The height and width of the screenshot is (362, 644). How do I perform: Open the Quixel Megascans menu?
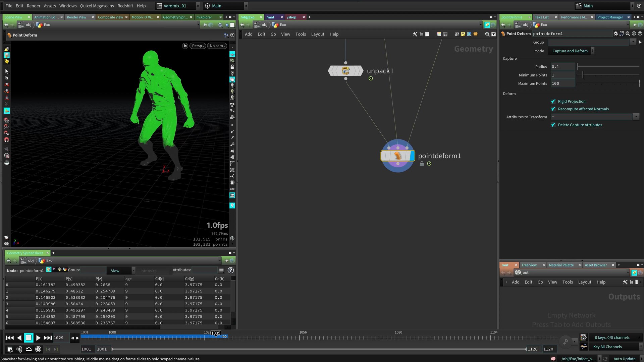[x=97, y=6]
